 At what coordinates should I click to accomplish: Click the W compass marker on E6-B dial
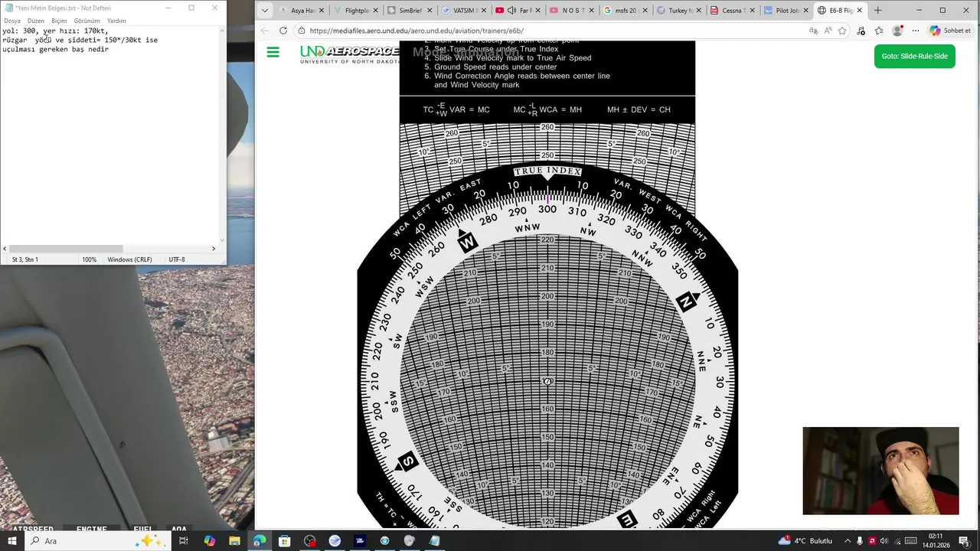pos(468,243)
